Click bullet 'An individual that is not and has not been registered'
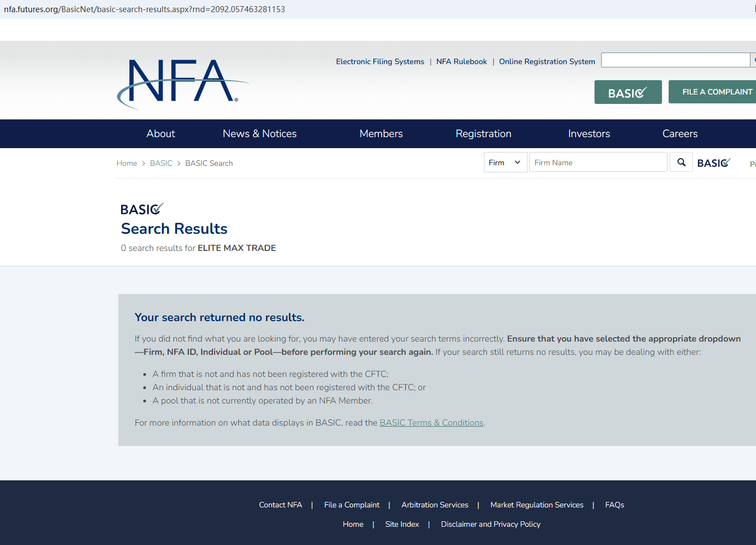Image resolution: width=756 pixels, height=545 pixels. [289, 387]
